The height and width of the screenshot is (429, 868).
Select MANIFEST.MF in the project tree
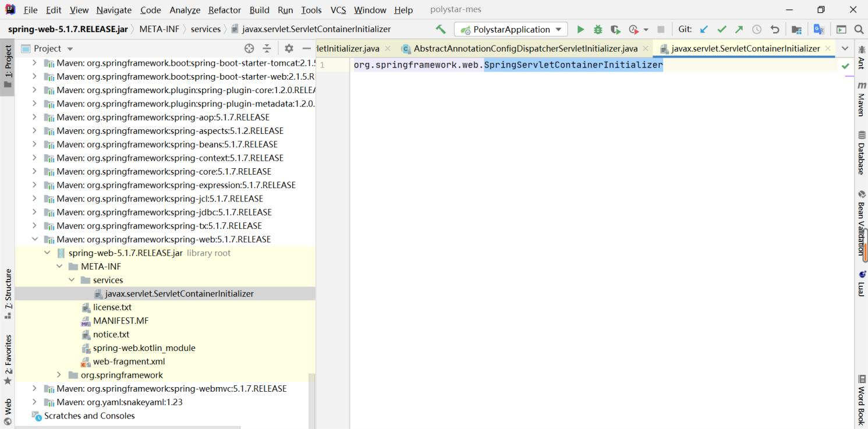coord(121,321)
